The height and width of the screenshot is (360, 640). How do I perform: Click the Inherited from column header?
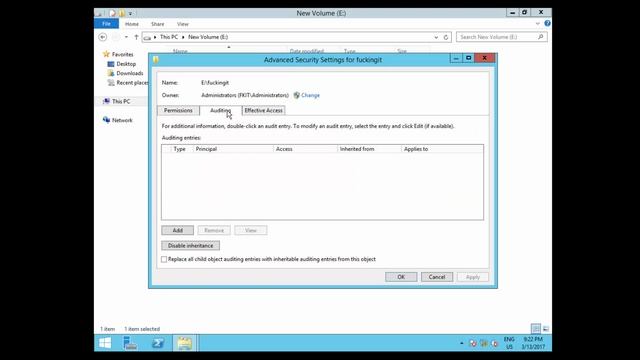click(x=369, y=149)
